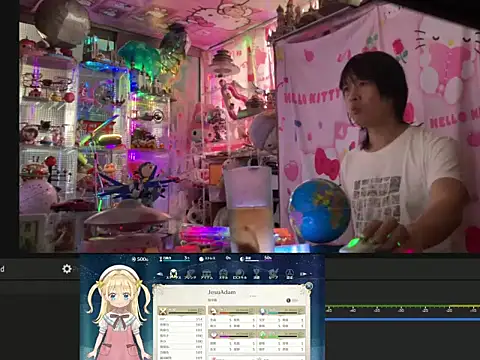
Task: Open source properties via the gear icon
Action: (x=67, y=269)
